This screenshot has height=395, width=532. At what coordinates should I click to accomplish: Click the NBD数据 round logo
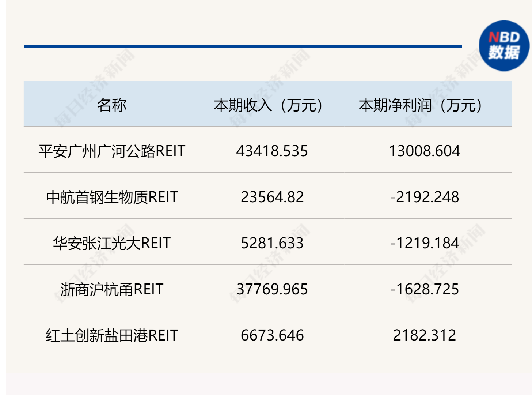tap(504, 46)
